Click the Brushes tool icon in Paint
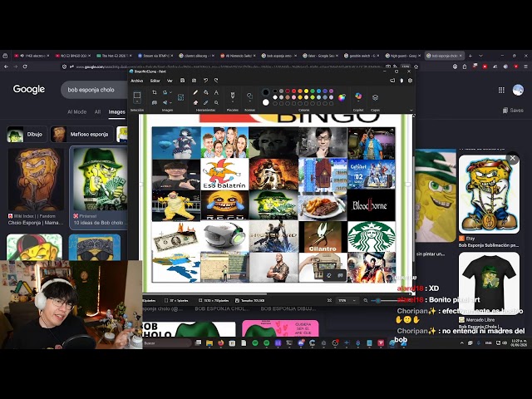This screenshot has height=399, width=532. click(x=233, y=95)
